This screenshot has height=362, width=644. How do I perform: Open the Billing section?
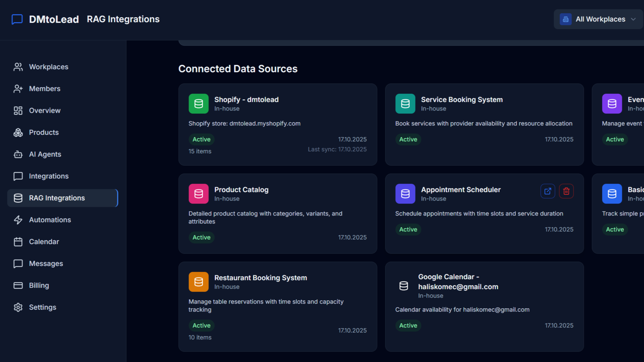click(39, 286)
